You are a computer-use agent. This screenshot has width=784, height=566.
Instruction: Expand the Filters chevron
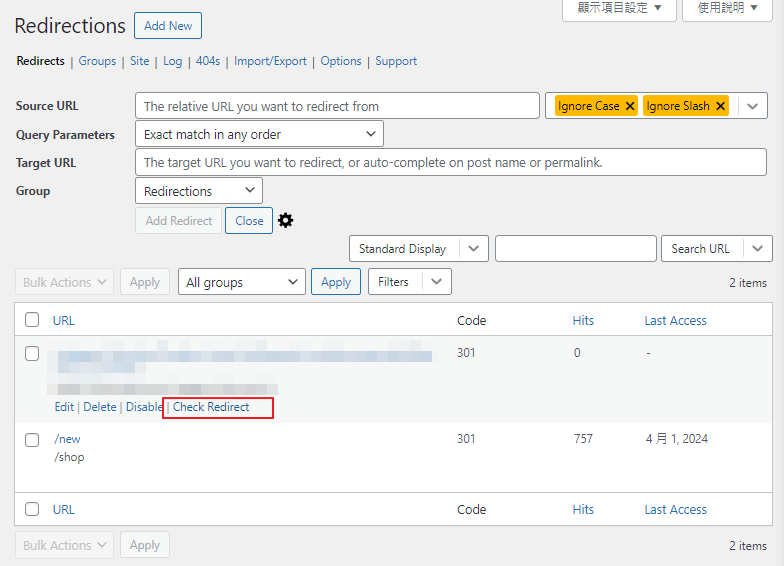tap(436, 282)
